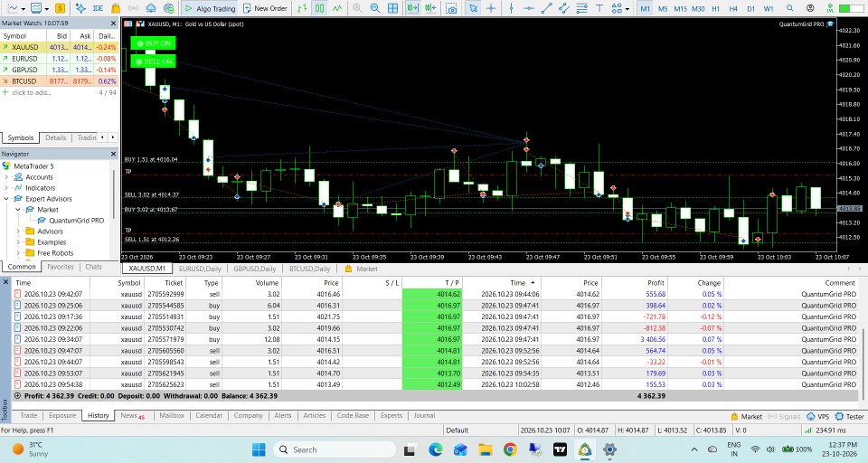Select the M15 timeframe
Screen dimensions: 868x463
coord(680,8)
